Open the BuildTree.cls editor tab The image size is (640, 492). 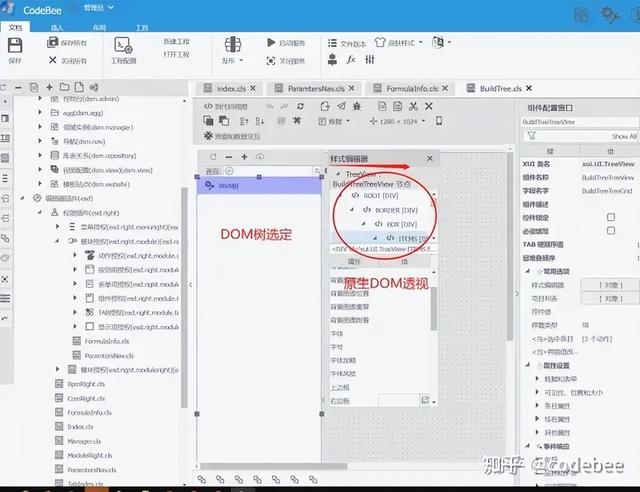point(500,88)
